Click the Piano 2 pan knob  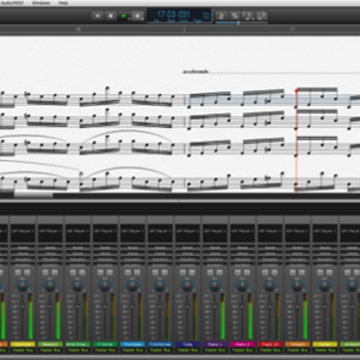coord(242,286)
